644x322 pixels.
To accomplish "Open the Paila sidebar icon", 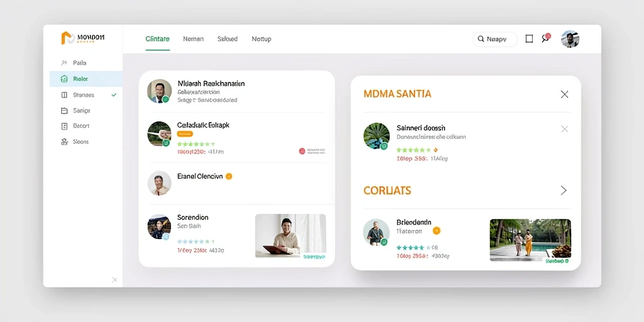I will tap(64, 63).
